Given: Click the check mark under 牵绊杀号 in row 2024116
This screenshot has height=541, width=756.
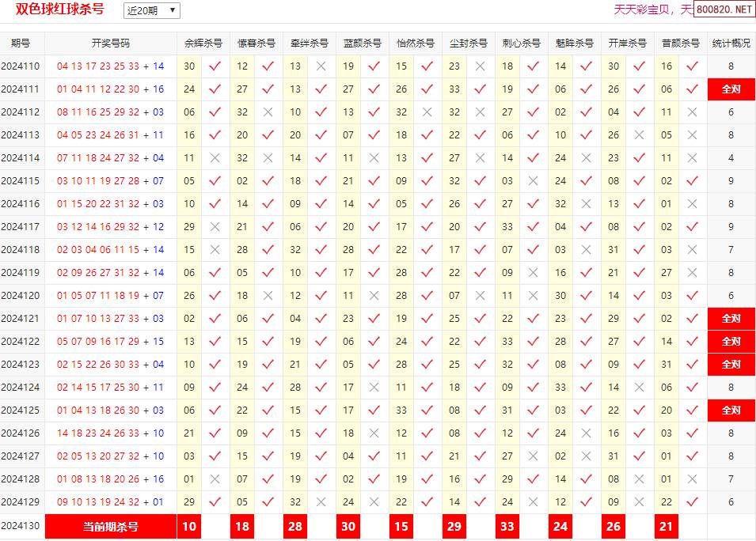Looking at the screenshot, I should [321, 204].
